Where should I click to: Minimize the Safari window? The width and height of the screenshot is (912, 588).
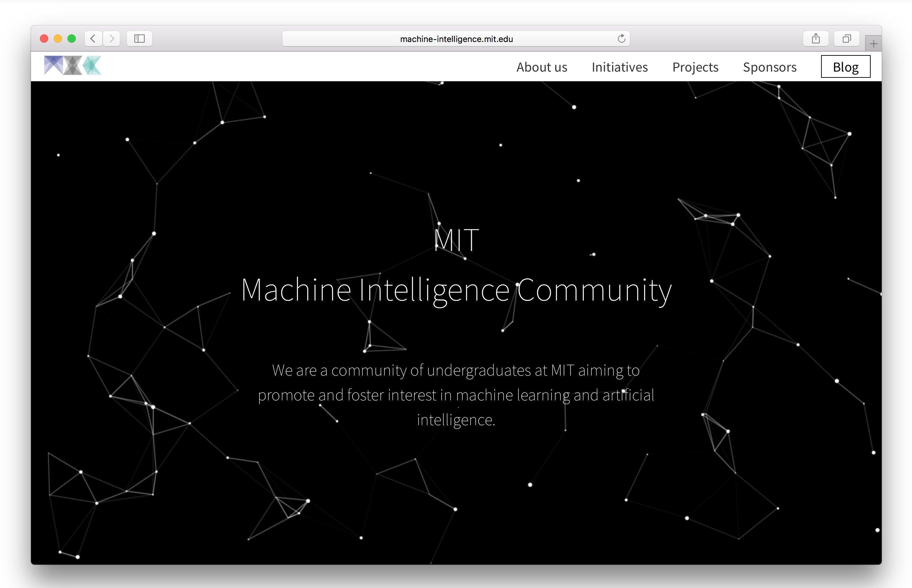point(58,39)
